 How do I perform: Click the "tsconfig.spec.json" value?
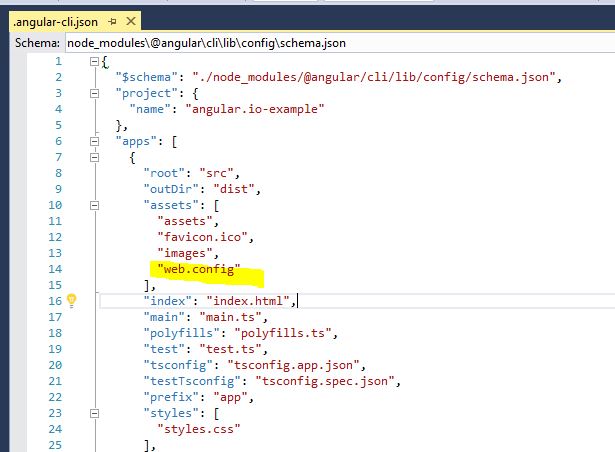coord(325,381)
